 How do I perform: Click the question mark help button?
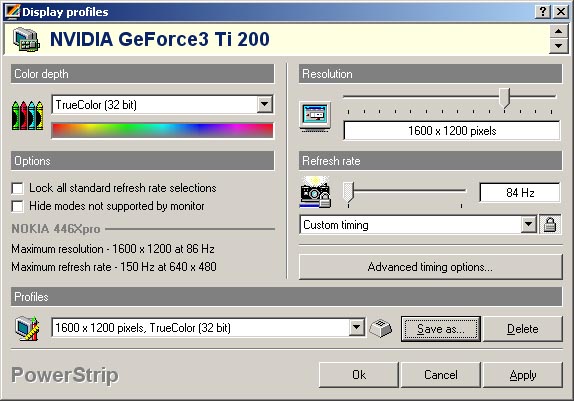(x=543, y=12)
